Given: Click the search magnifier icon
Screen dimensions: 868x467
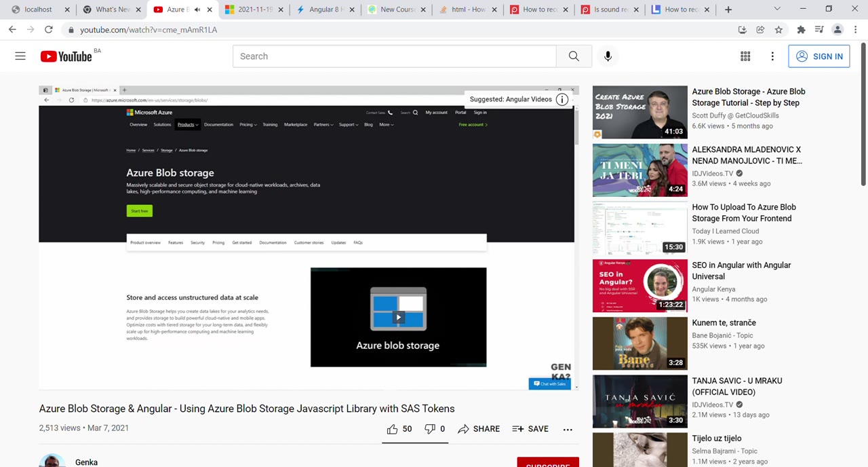Looking at the screenshot, I should [x=573, y=56].
